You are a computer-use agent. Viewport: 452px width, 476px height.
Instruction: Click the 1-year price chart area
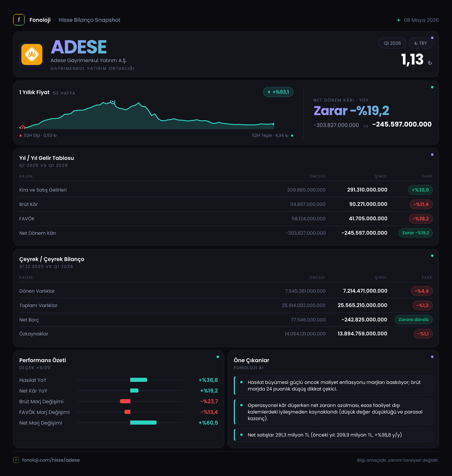pos(146,115)
